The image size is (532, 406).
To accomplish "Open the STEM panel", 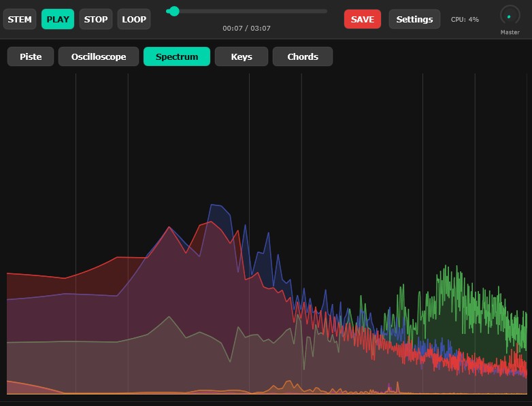I will [x=20, y=19].
